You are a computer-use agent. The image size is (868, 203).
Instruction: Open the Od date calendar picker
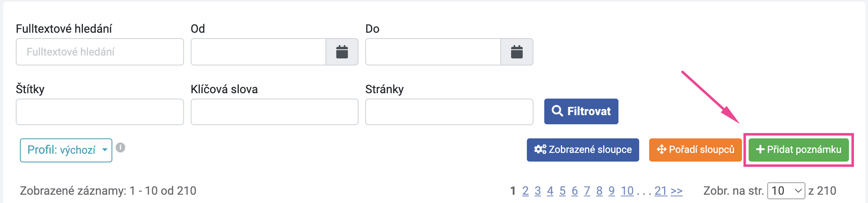(342, 52)
